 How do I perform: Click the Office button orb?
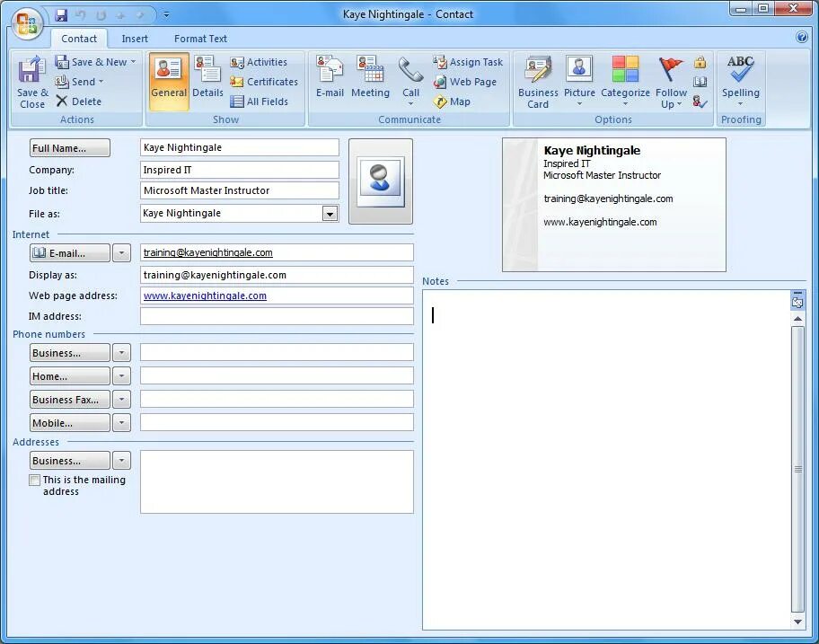click(27, 23)
